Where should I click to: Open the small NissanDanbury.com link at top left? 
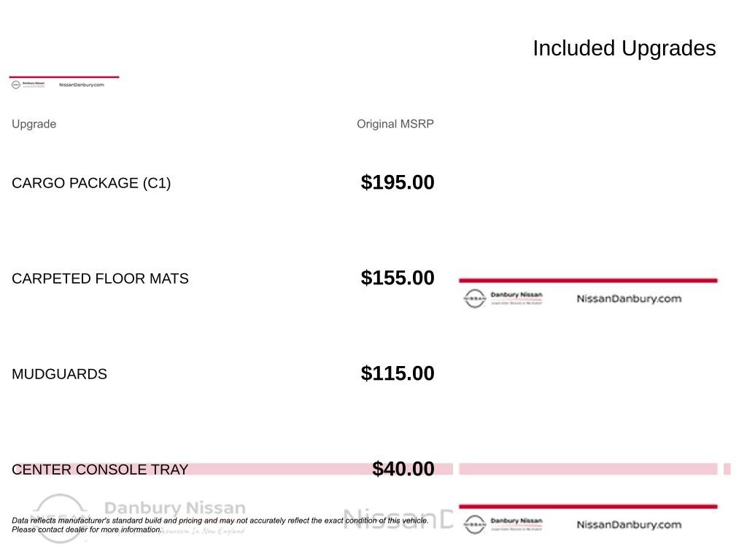coord(82,85)
